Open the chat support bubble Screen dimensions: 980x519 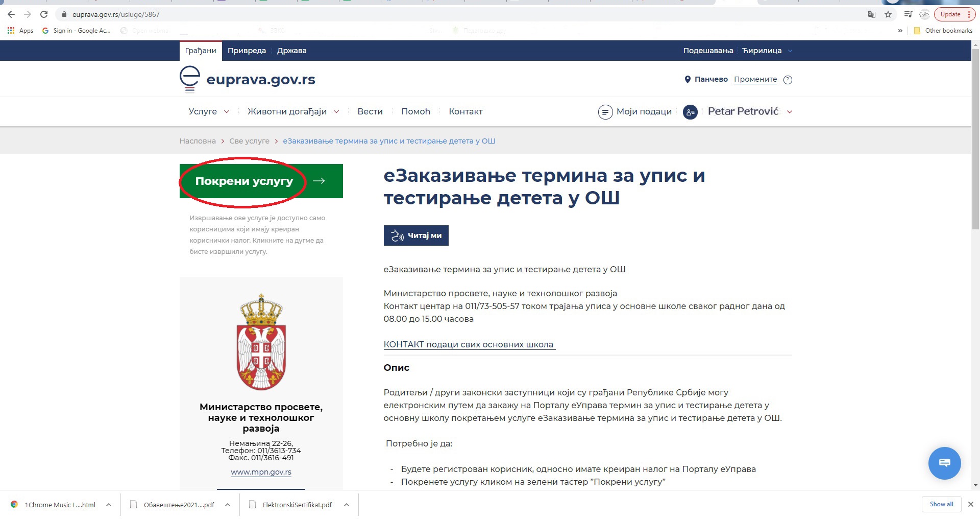(944, 463)
